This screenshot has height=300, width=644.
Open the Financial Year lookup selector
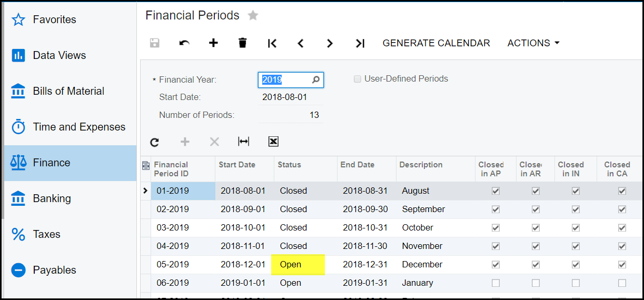pyautogui.click(x=316, y=80)
